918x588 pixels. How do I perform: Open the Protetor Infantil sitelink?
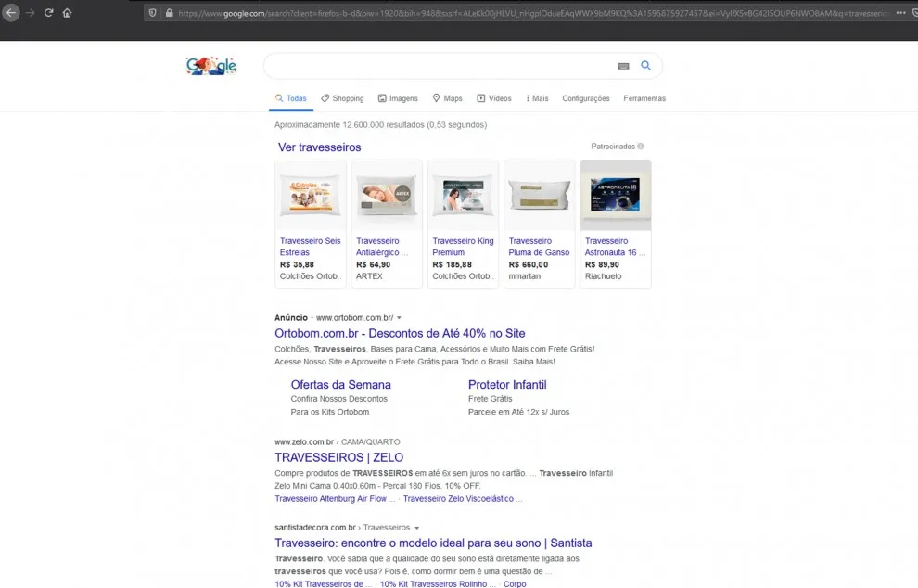(507, 385)
